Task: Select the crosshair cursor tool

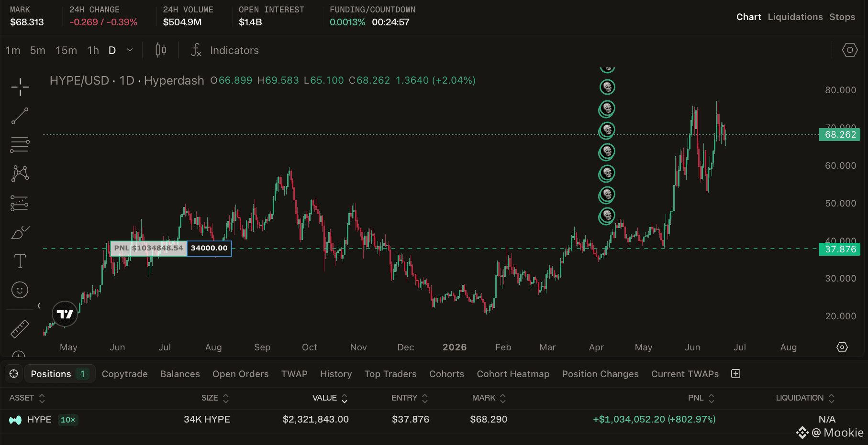Action: [x=20, y=87]
